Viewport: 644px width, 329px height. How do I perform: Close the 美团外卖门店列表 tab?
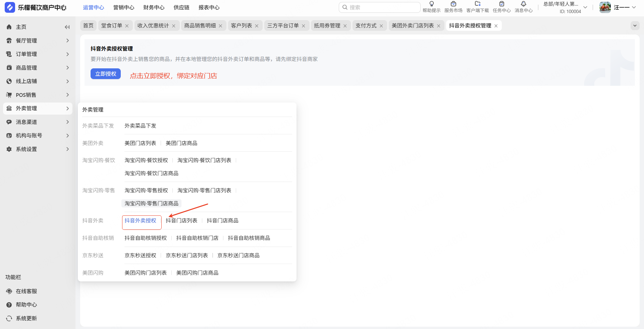439,26
